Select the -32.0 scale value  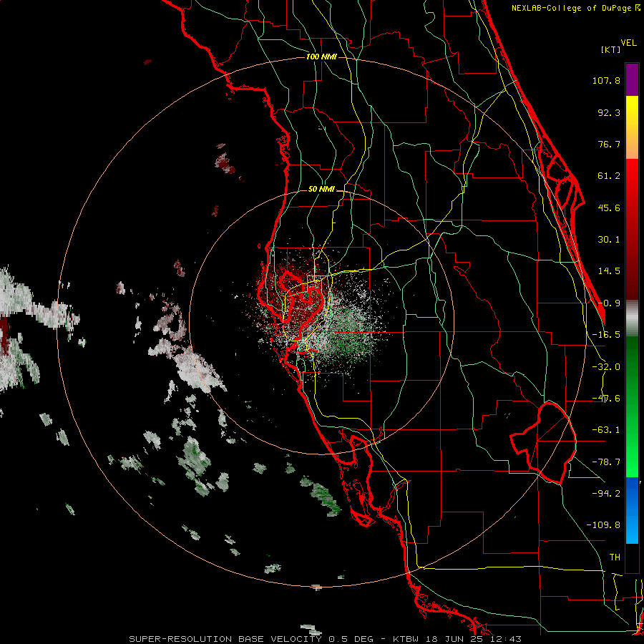click(606, 367)
